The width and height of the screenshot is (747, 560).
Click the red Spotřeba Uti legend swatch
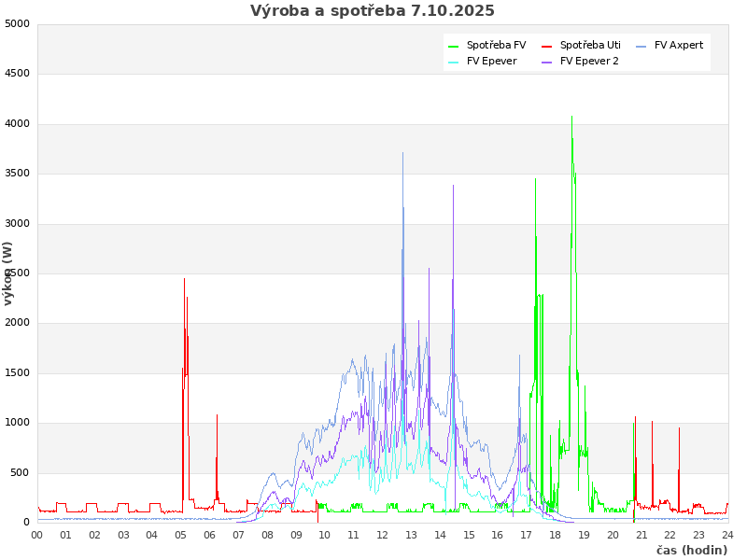coord(547,46)
